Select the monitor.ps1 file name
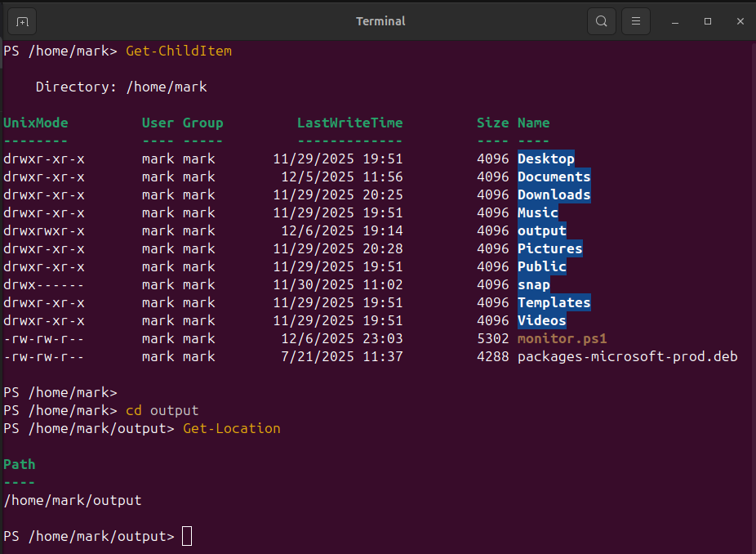 pos(562,338)
